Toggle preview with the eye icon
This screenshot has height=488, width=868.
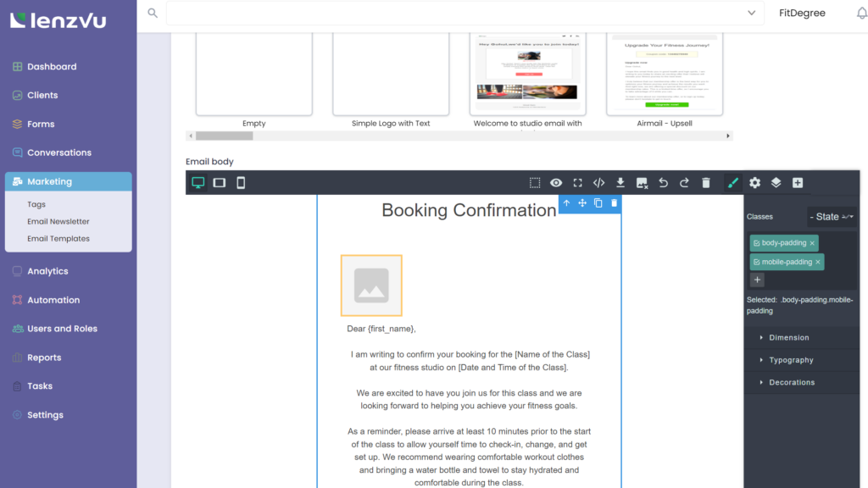(556, 183)
